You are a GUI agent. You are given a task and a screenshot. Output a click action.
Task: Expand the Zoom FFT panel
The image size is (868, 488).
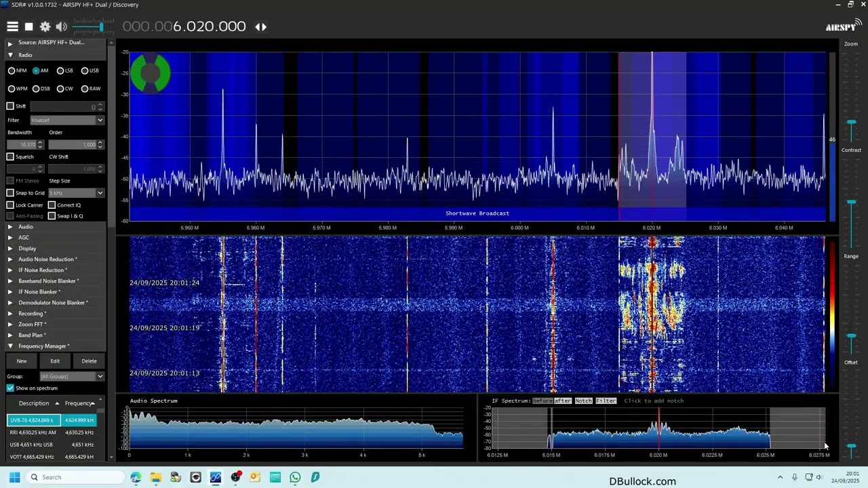tap(9, 325)
